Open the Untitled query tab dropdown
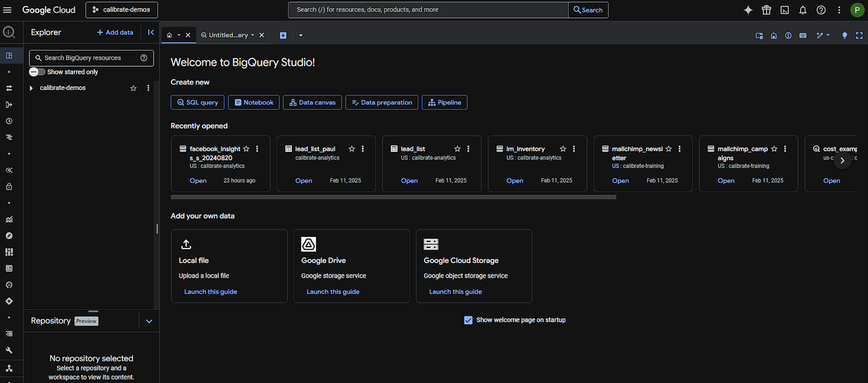This screenshot has height=383, width=868. click(253, 35)
